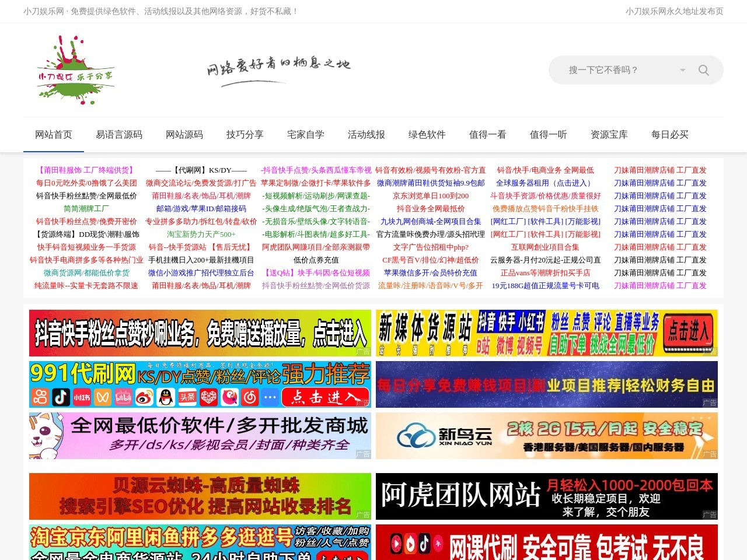Open 淘宝新势力天产500+ link

coord(201,235)
